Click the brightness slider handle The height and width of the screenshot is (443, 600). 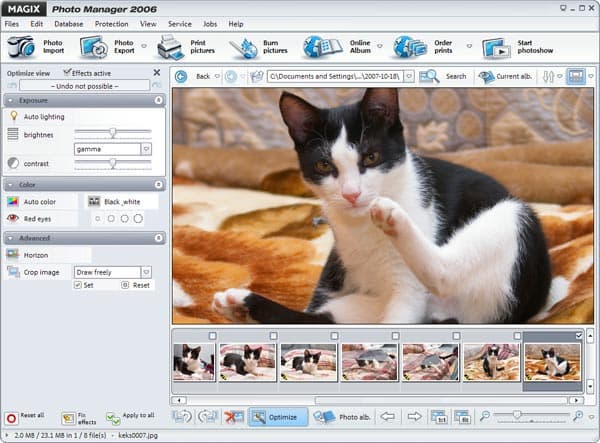pyautogui.click(x=112, y=133)
